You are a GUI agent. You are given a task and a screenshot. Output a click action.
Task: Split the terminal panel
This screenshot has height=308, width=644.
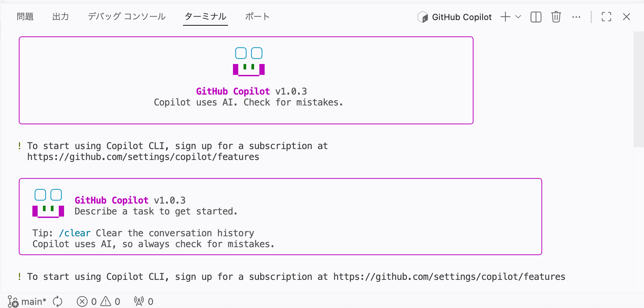click(x=536, y=17)
